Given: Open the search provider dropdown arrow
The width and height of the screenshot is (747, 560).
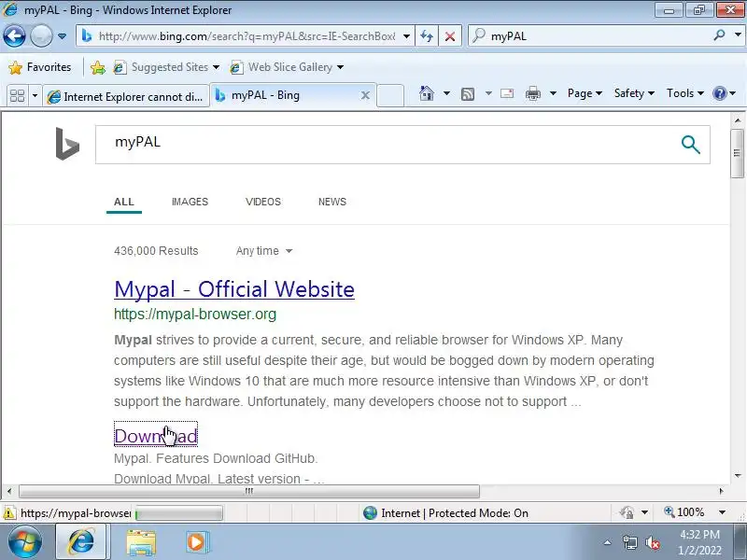Looking at the screenshot, I should pyautogui.click(x=738, y=35).
